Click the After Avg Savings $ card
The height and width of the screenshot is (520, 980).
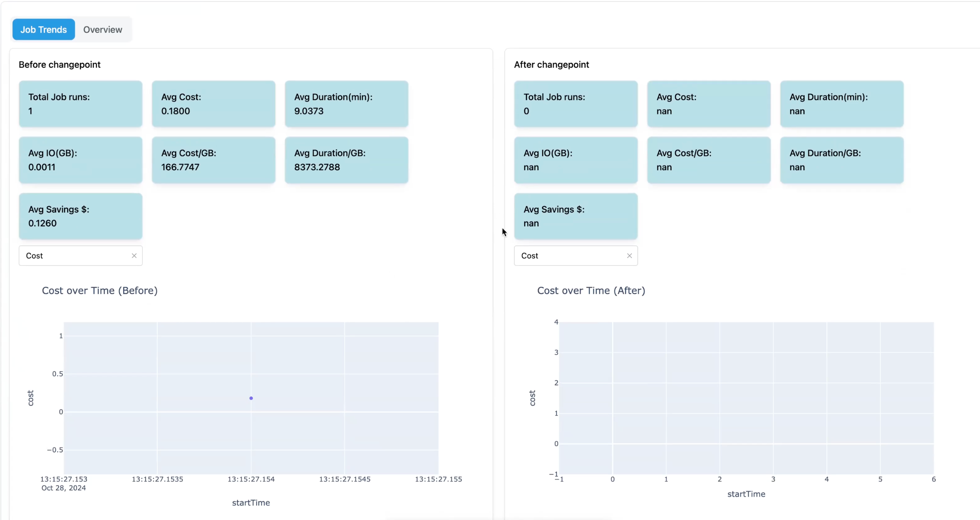(x=576, y=216)
